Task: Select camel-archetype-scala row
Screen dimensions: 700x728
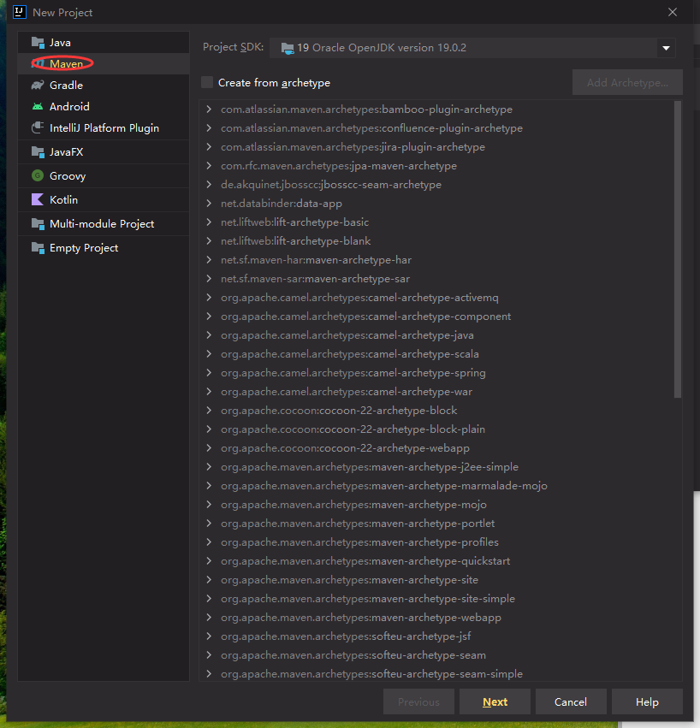Action: click(436, 354)
